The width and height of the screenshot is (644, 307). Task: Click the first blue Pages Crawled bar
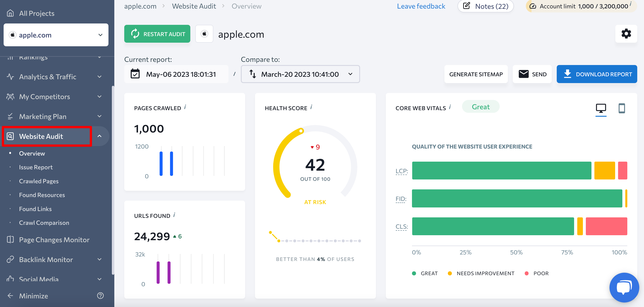[161, 163]
